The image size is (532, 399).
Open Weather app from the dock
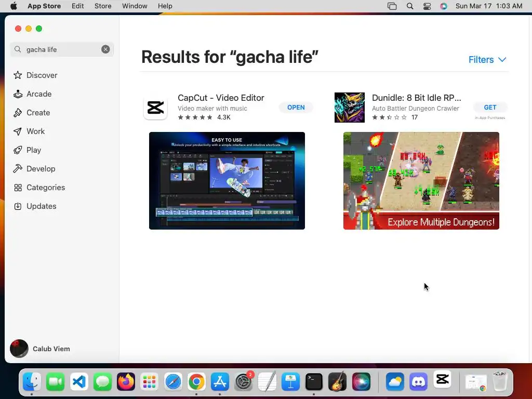coord(395,382)
